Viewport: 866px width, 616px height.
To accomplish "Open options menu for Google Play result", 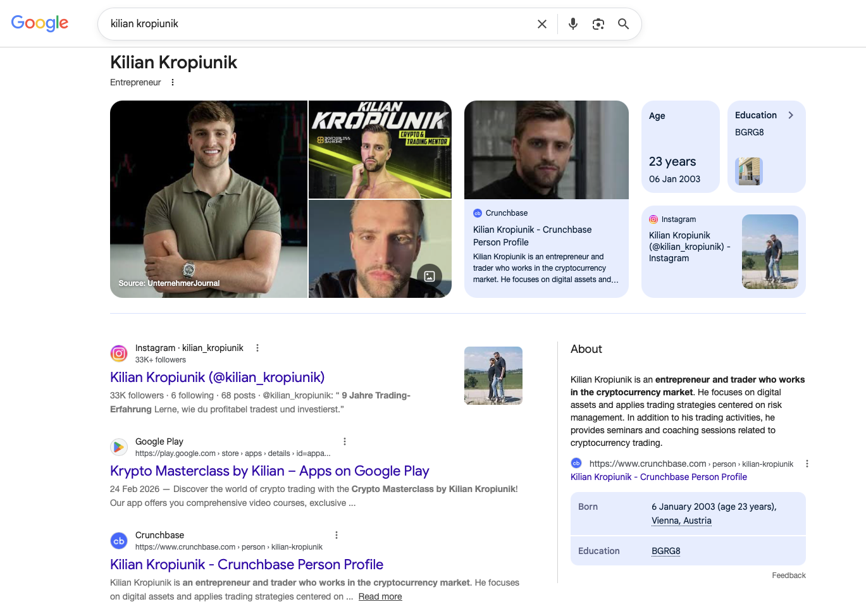I will [345, 441].
